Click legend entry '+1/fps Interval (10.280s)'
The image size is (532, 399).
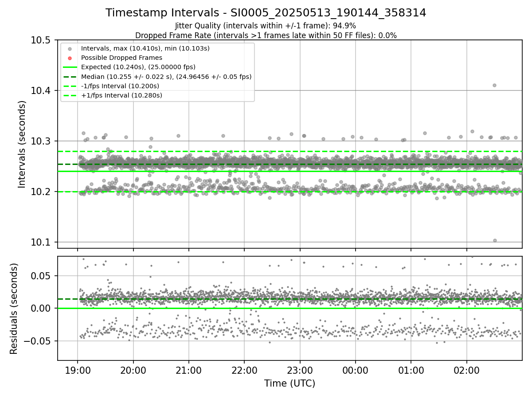[121, 95]
